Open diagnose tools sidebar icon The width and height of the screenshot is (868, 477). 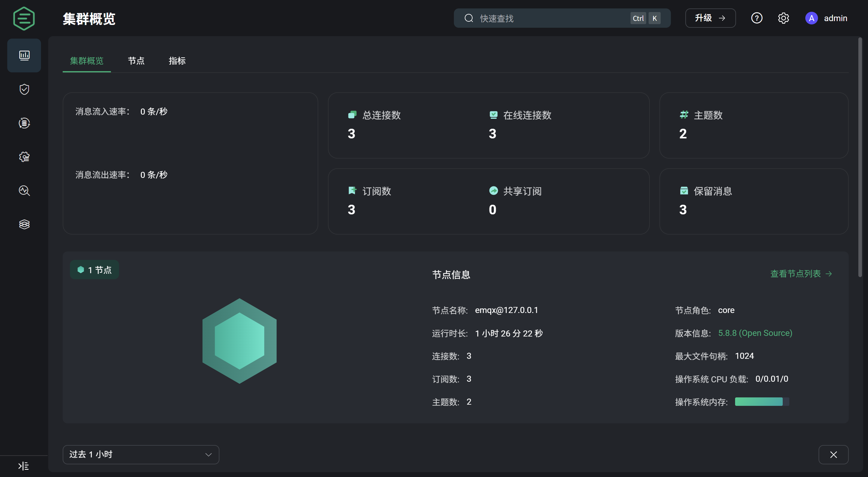coord(24,191)
